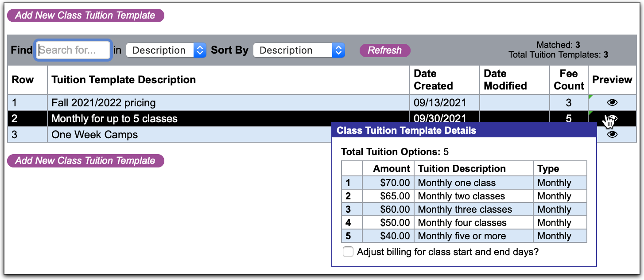Click the Refresh button
Viewport: 644px width, 280px height.
[384, 50]
